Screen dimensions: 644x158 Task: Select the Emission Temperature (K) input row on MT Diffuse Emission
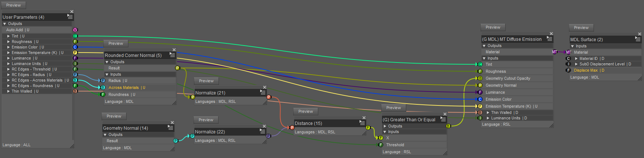(x=517, y=106)
